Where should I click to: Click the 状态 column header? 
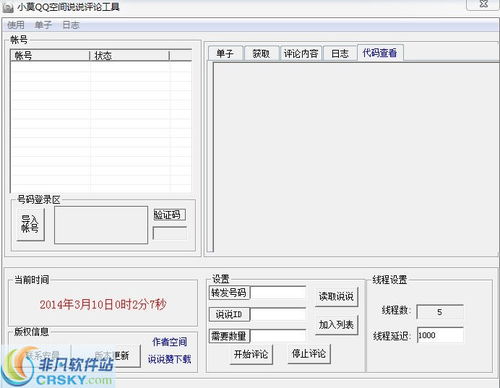[130, 56]
